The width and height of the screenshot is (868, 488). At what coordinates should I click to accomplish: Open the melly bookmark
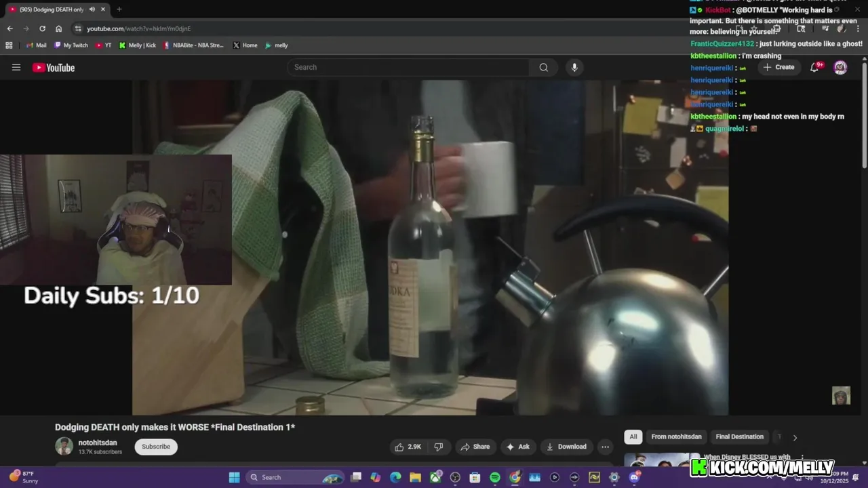click(276, 45)
